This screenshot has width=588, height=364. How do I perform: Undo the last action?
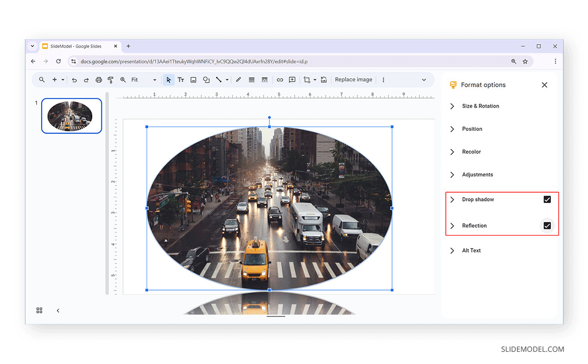74,80
